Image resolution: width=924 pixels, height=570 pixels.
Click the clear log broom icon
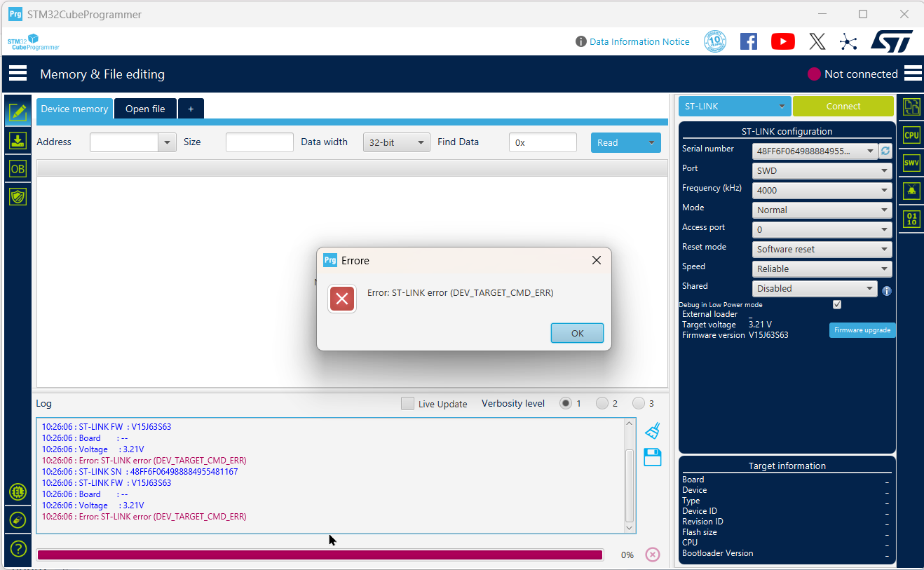click(652, 430)
